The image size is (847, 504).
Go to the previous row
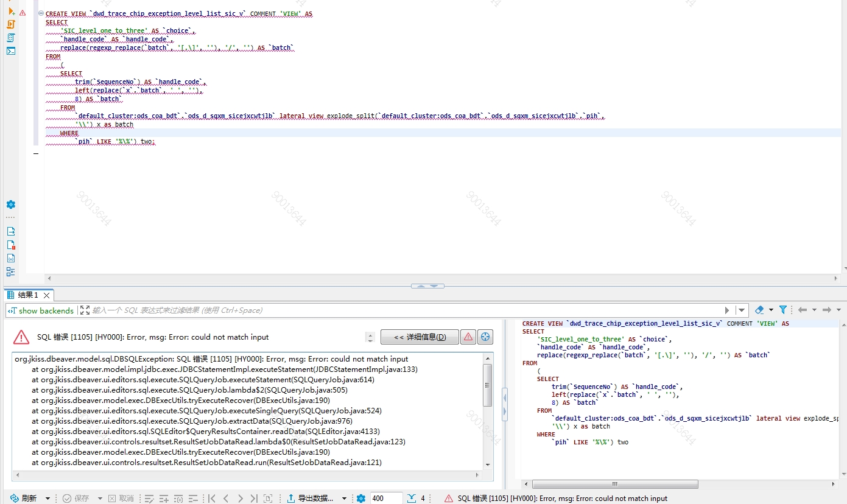coord(226,498)
